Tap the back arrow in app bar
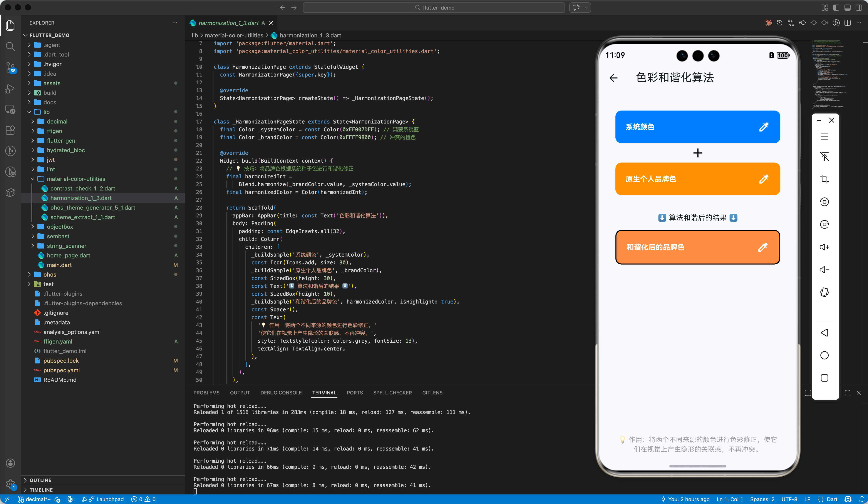Viewport: 868px width, 504px height. (x=613, y=78)
